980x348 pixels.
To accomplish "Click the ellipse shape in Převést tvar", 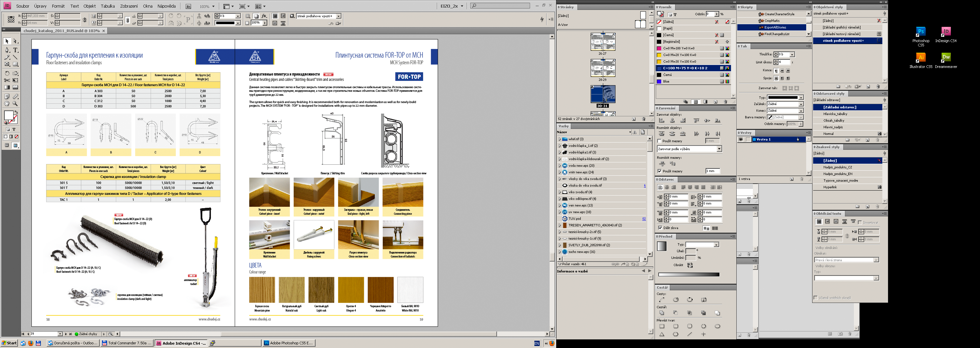I will coord(717,326).
